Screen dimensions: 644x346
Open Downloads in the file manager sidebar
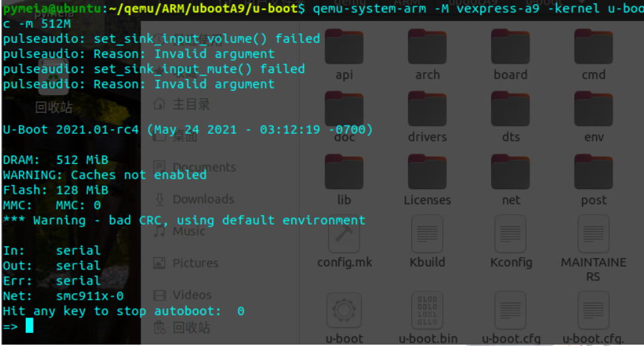(194, 199)
